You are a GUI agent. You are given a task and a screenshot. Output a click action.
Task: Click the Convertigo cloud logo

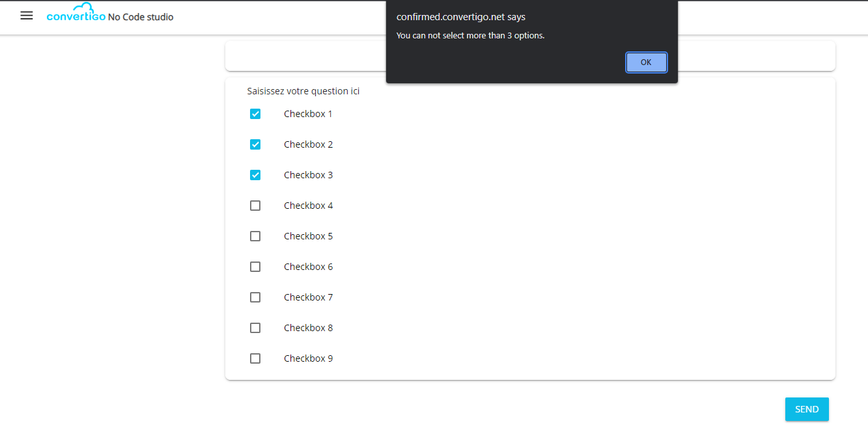click(77, 13)
